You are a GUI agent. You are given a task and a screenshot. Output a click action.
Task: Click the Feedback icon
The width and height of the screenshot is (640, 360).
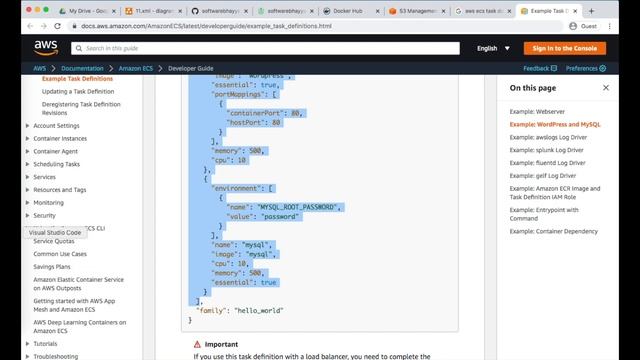point(554,68)
